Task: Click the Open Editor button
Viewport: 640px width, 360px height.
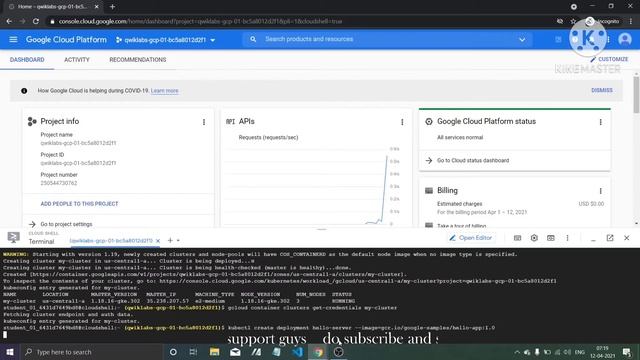Action: [471, 238]
